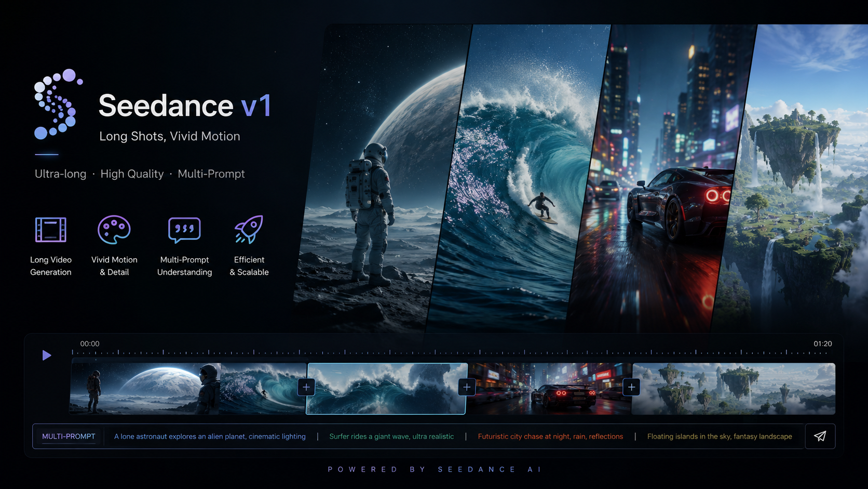Viewport: 868px width, 489px height.
Task: Click the POWERED BY SEEDANCE AI footer
Action: pos(435,469)
